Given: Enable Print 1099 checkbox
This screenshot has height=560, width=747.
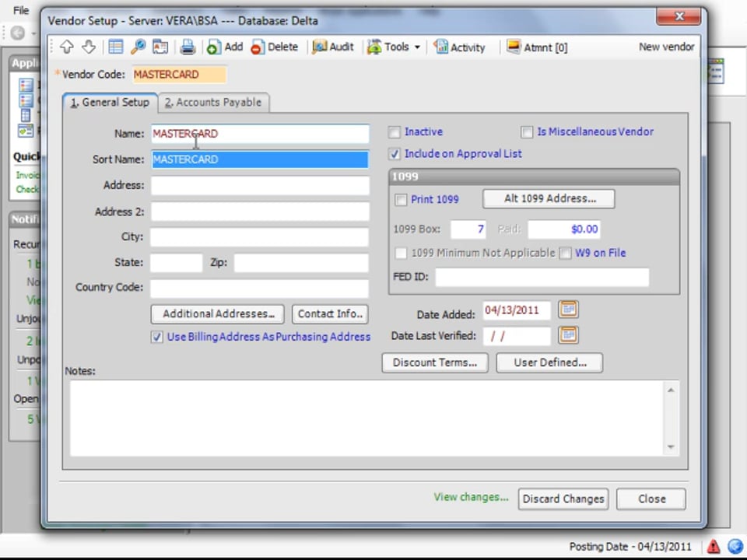Looking at the screenshot, I should (x=401, y=200).
